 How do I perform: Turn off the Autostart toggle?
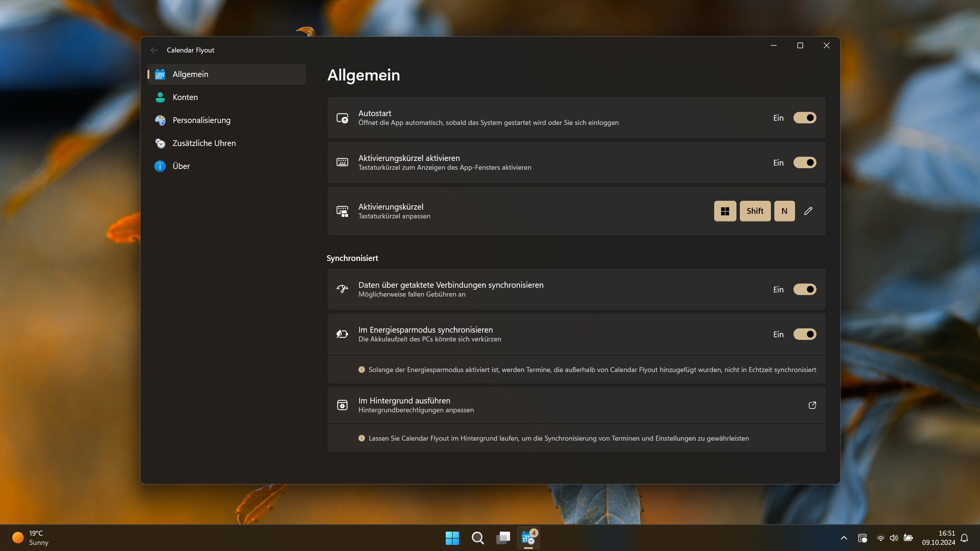click(x=805, y=118)
